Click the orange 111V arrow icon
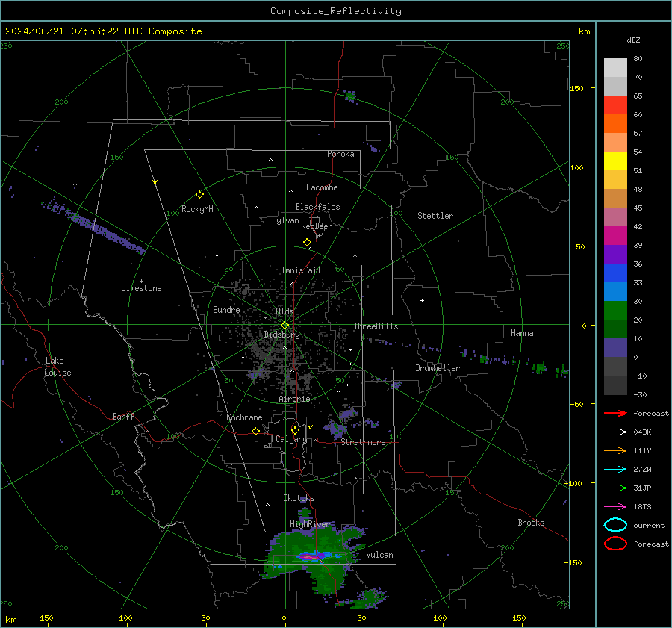 tap(615, 450)
